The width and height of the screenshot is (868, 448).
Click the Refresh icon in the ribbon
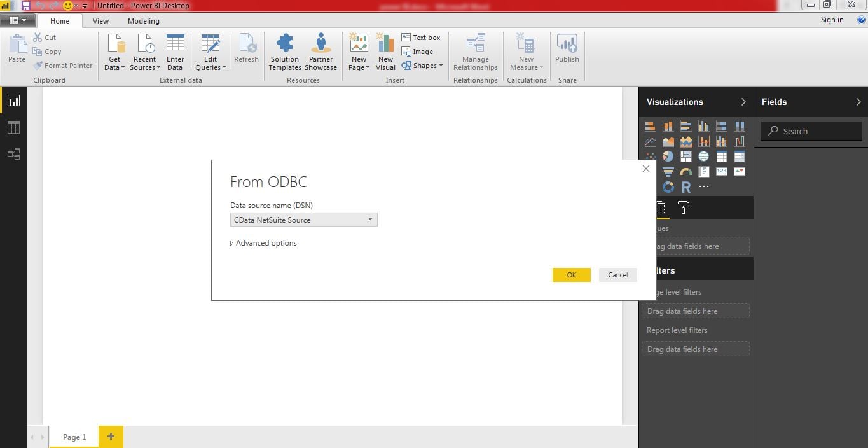pyautogui.click(x=246, y=46)
